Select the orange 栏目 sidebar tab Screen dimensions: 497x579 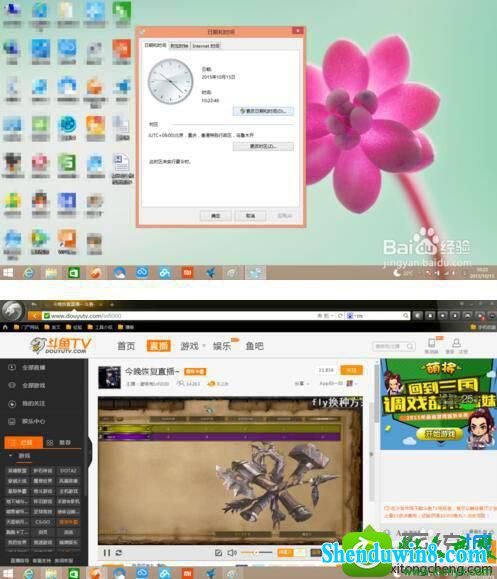[23, 442]
